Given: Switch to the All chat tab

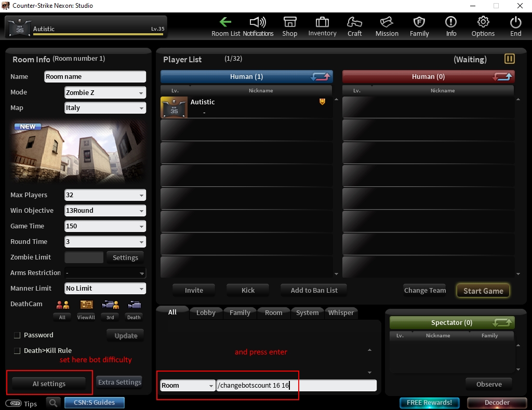Looking at the screenshot, I should coord(172,312).
